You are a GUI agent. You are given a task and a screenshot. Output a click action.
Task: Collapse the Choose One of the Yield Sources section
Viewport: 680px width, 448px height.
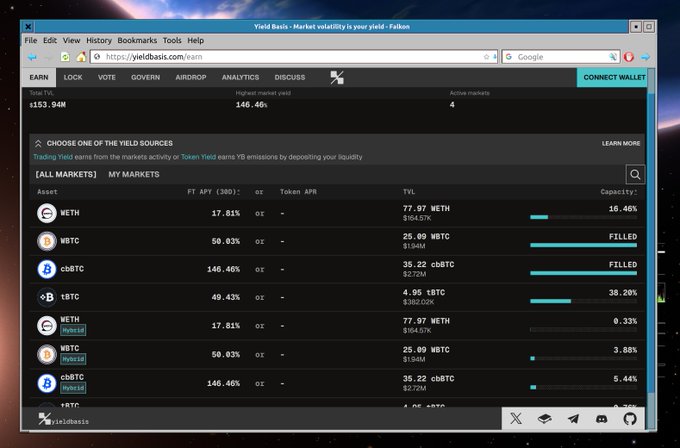[x=38, y=144]
